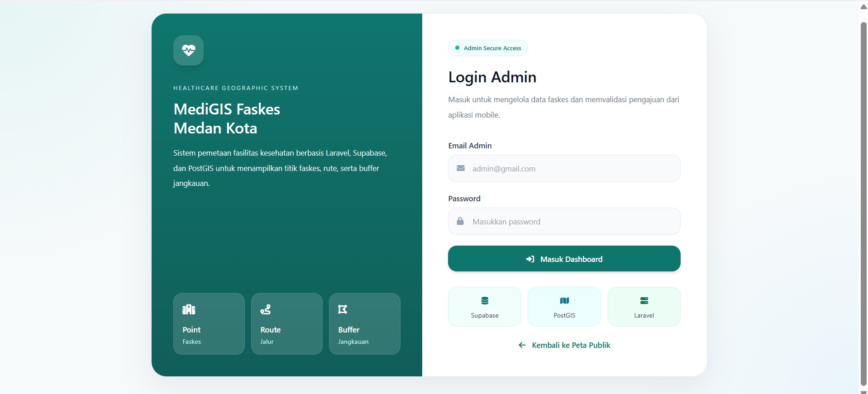Click the HEALTHCARE GEOGRAPHIC SYSTEM text

pos(236,88)
